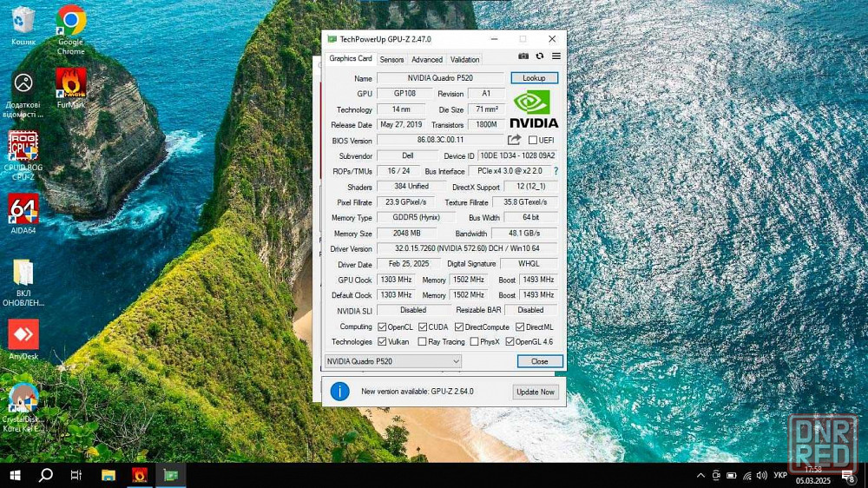Click the taskbar clock and date
This screenshot has height=488, width=868.
tap(813, 475)
